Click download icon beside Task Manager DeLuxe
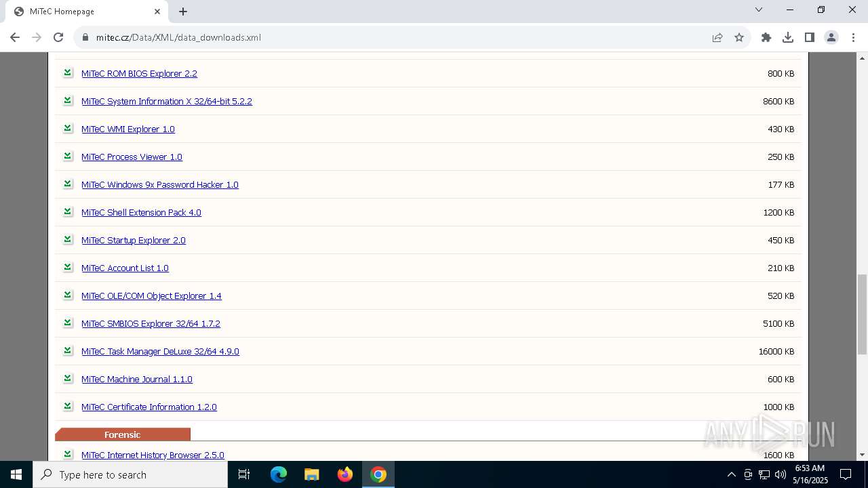The width and height of the screenshot is (868, 488). pyautogui.click(x=68, y=350)
